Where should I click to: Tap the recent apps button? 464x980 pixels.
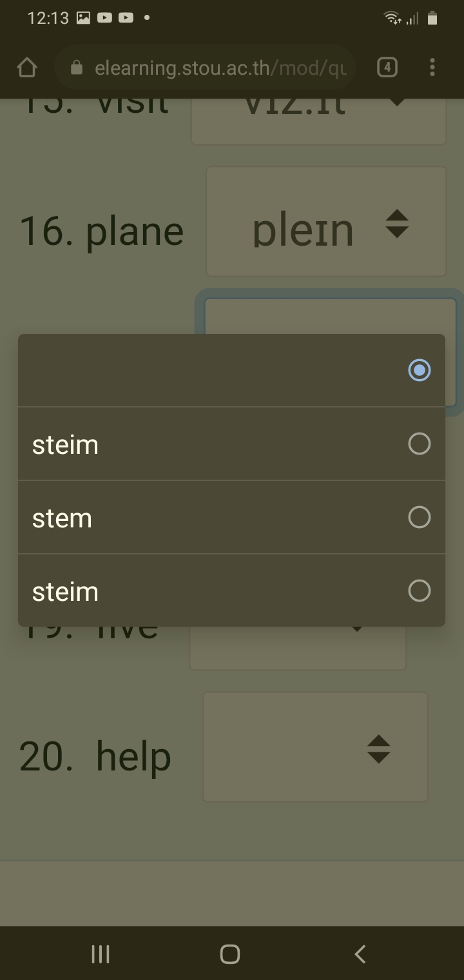pyautogui.click(x=101, y=955)
